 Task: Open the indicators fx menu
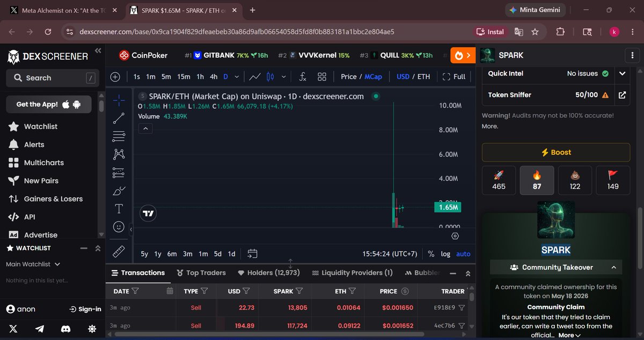click(303, 77)
